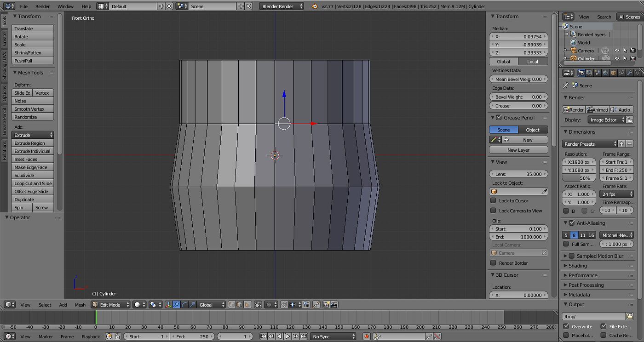This screenshot has width=644, height=342.
Task: Open the Render Layers properties tab icon
Action: point(589,73)
